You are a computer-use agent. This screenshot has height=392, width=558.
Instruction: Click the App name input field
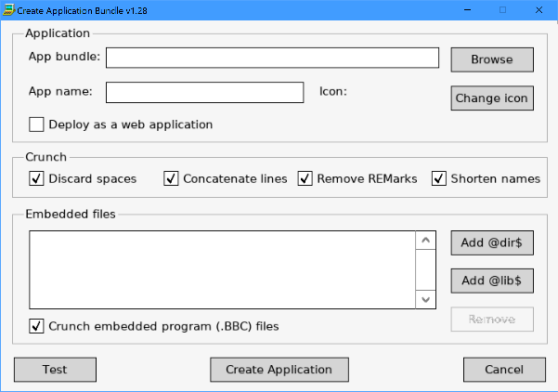pos(204,92)
